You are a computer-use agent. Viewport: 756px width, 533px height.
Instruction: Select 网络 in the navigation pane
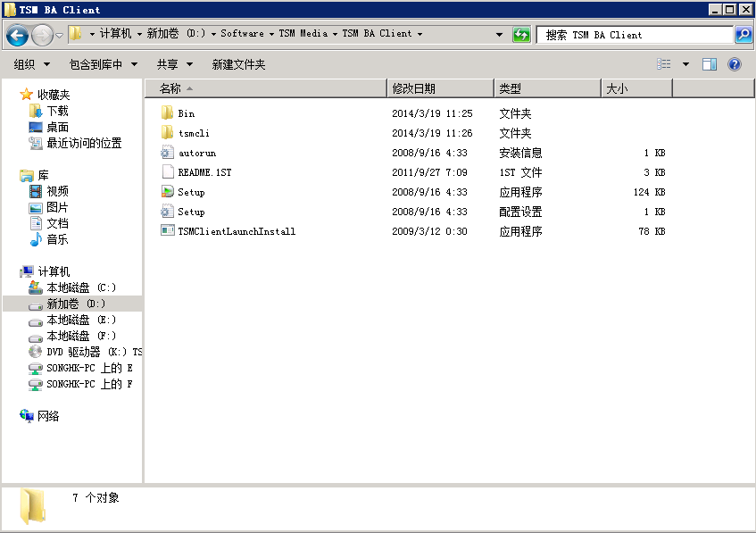(48, 416)
